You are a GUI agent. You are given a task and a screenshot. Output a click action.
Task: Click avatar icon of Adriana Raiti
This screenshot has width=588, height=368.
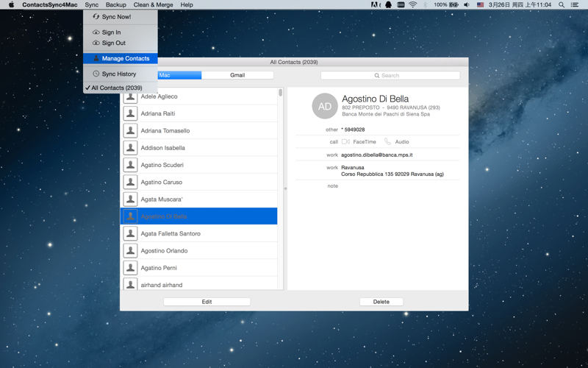click(x=131, y=113)
